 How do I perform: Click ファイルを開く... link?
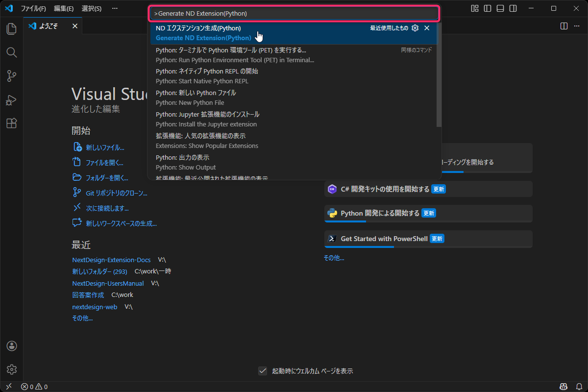click(104, 163)
